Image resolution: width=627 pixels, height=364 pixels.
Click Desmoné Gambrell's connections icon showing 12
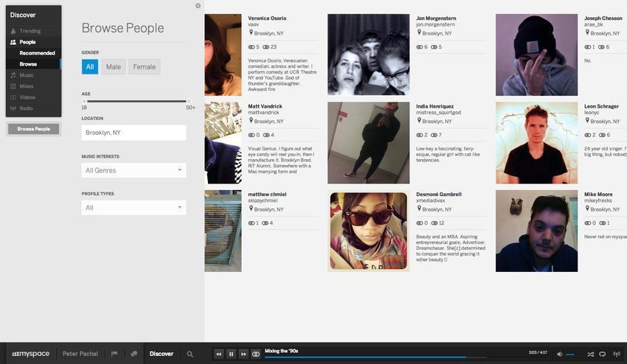434,223
